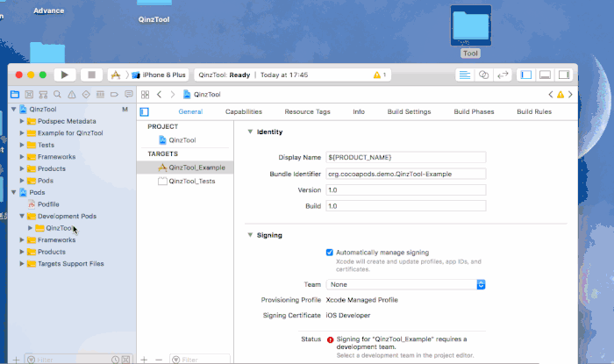Click the targets Filter field
Image resolution: width=614 pixels, height=364 pixels.
point(200,360)
